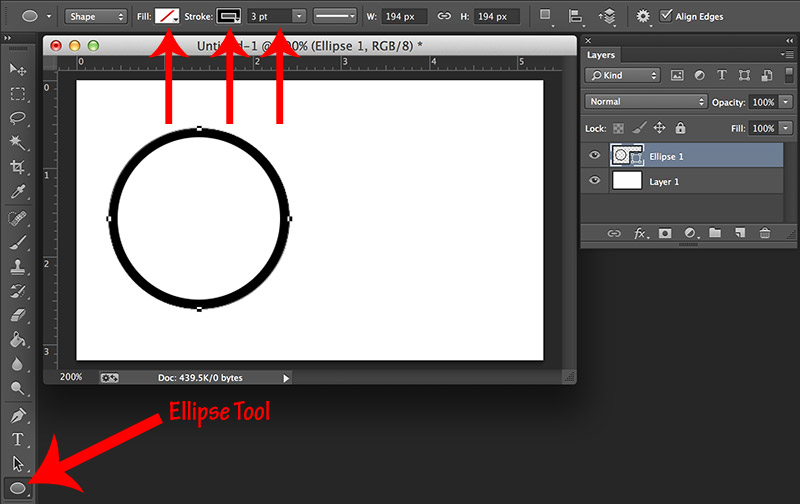Viewport: 800px width, 504px height.
Task: Click the Fill color swatch
Action: 166,16
